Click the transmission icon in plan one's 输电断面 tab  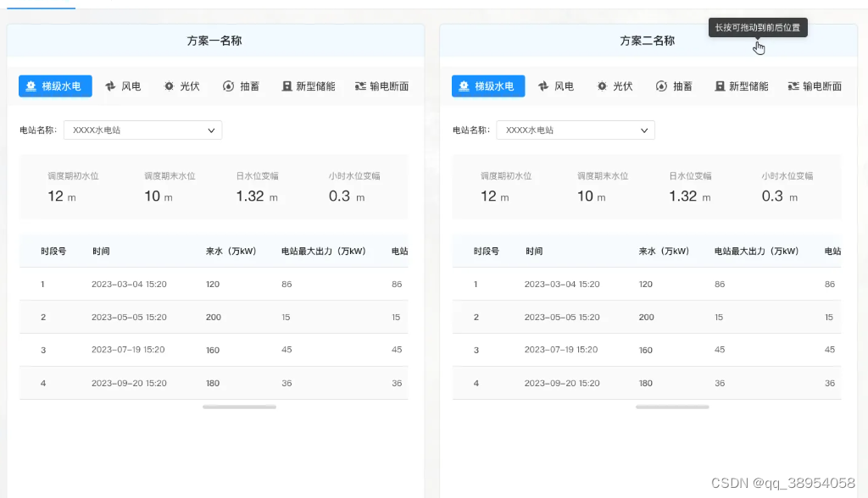[x=360, y=86]
